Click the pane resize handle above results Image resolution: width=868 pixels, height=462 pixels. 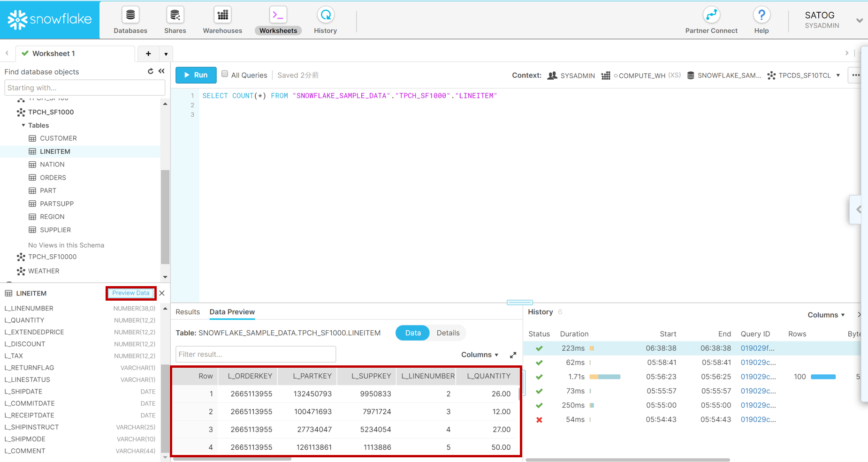point(520,303)
